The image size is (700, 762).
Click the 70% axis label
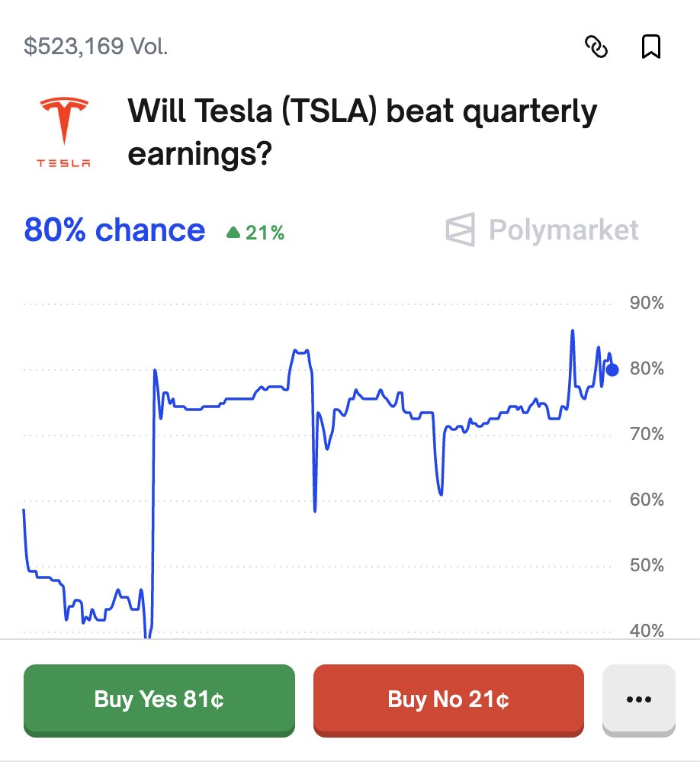tap(647, 435)
